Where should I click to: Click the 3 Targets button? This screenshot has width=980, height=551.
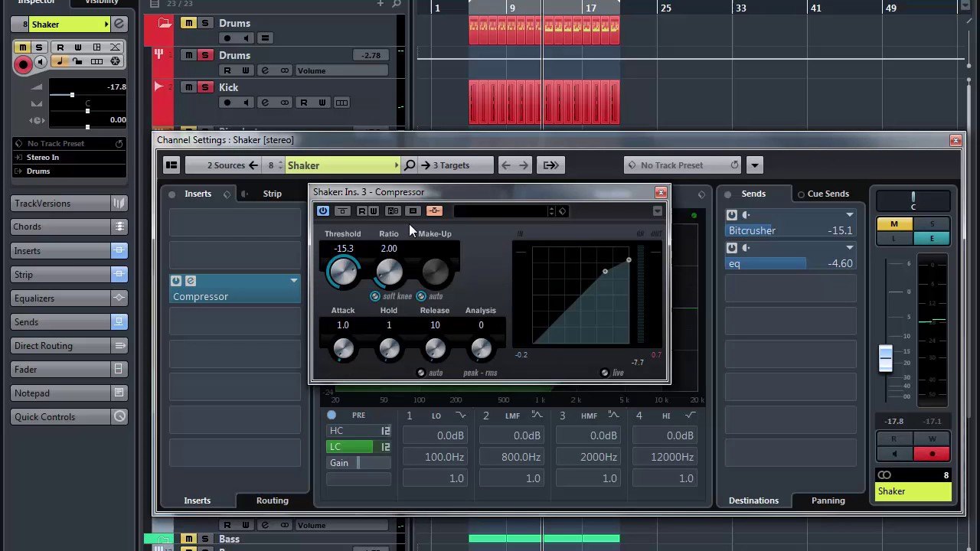pos(457,165)
